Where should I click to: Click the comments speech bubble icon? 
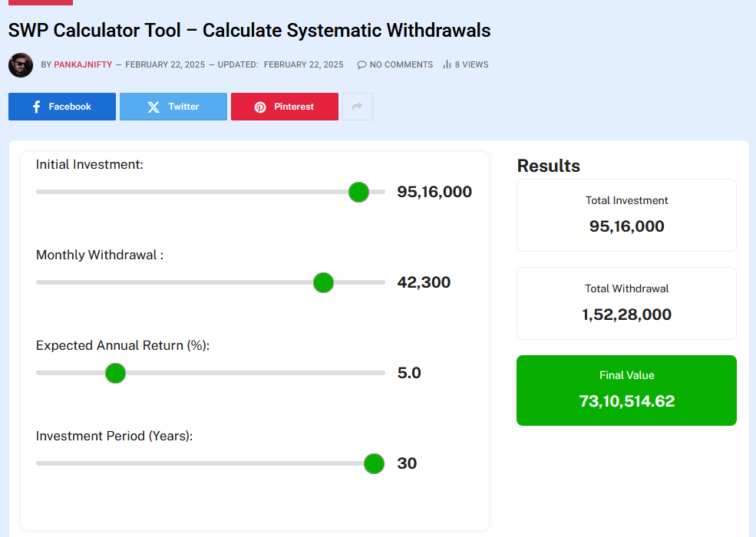tap(361, 65)
